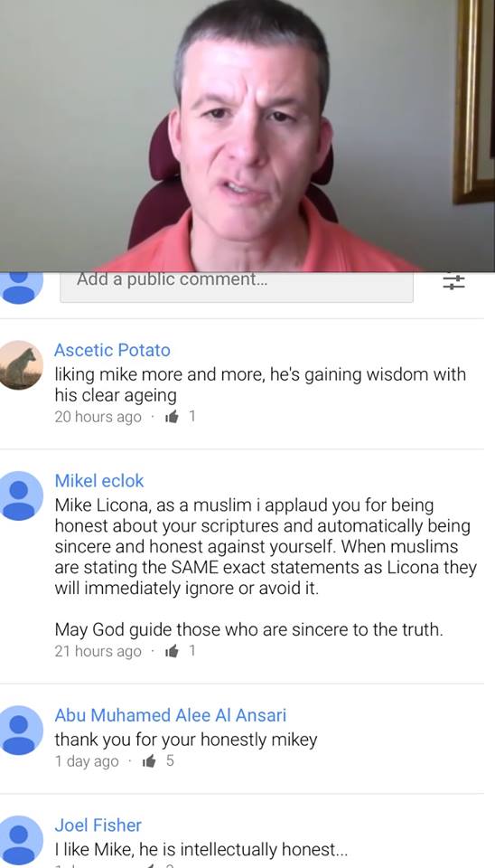Expand Mikel eclok's comment text
This screenshot has height=868, width=495.
pos(266,567)
